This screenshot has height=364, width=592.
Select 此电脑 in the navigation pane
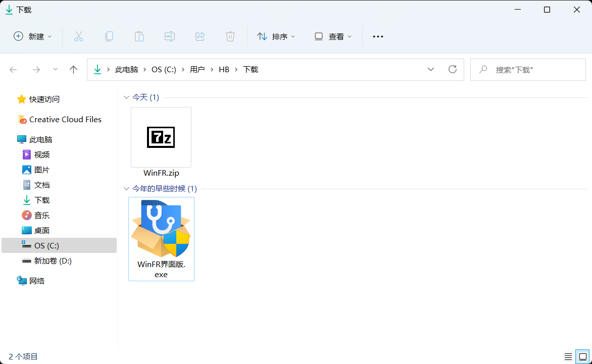(35, 139)
